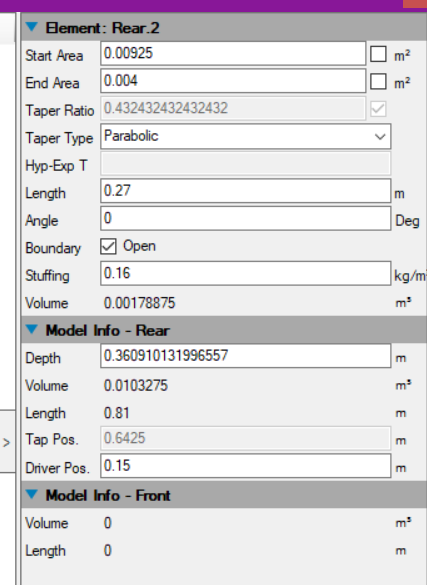Click the Model Info - Rear header title
This screenshot has width=427, height=585.
(x=107, y=331)
